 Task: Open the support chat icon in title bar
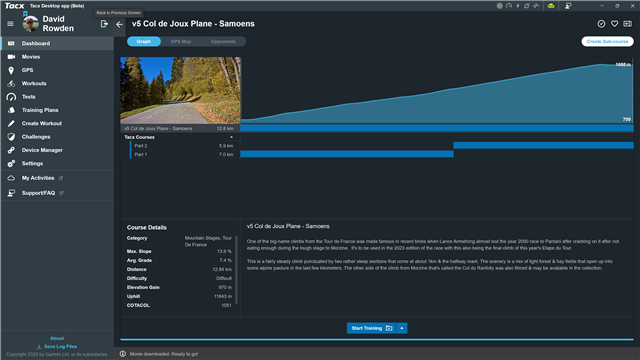[x=568, y=6]
